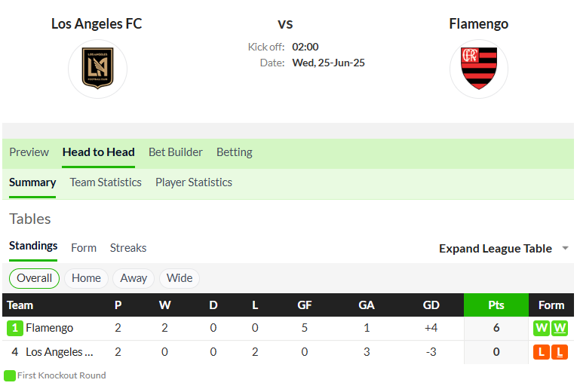Image resolution: width=577 pixels, height=392 pixels.
Task: Click the Expand League Table label
Action: pyautogui.click(x=496, y=249)
